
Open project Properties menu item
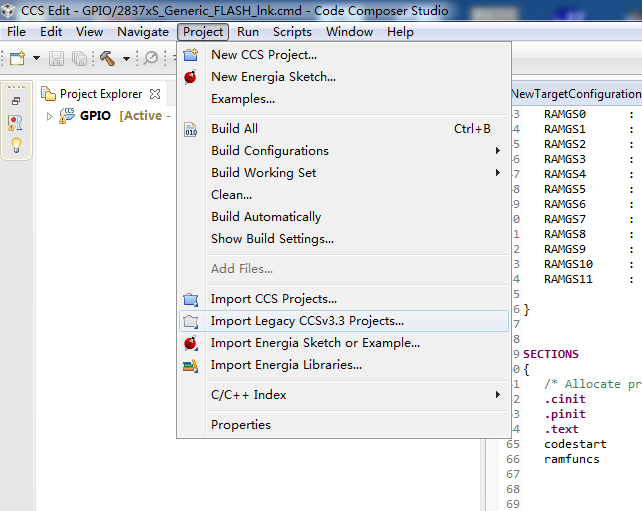point(344,425)
